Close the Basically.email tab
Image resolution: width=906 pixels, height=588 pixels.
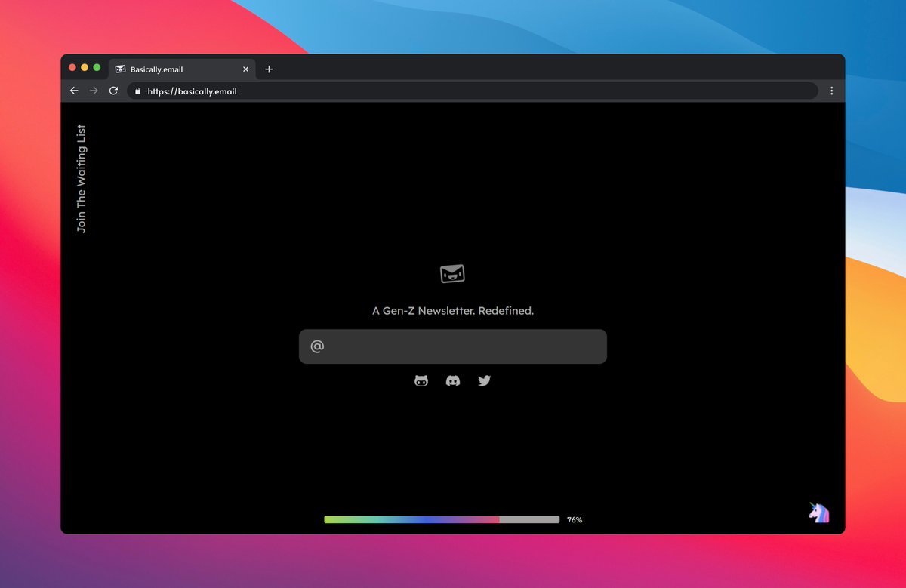[245, 69]
